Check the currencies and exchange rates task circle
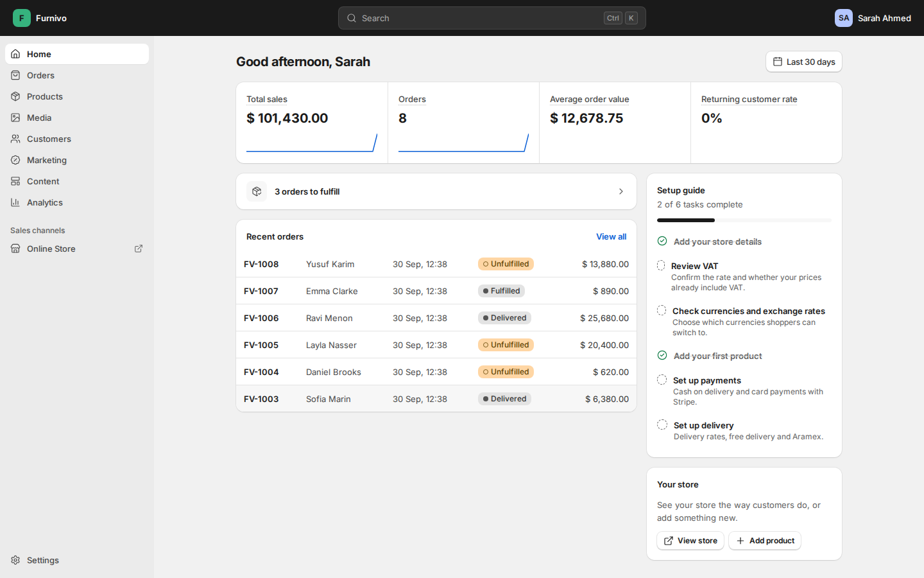Screen dimensions: 924x578 pyautogui.click(x=662, y=310)
